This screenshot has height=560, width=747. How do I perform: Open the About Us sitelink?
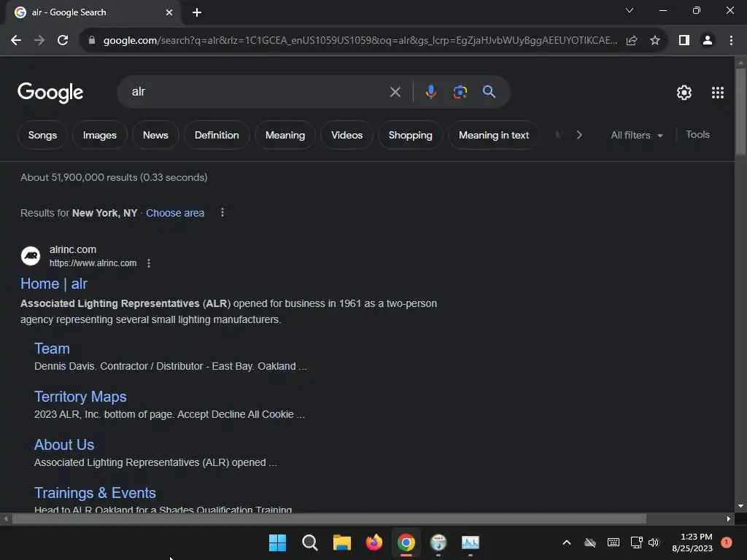pyautogui.click(x=64, y=445)
